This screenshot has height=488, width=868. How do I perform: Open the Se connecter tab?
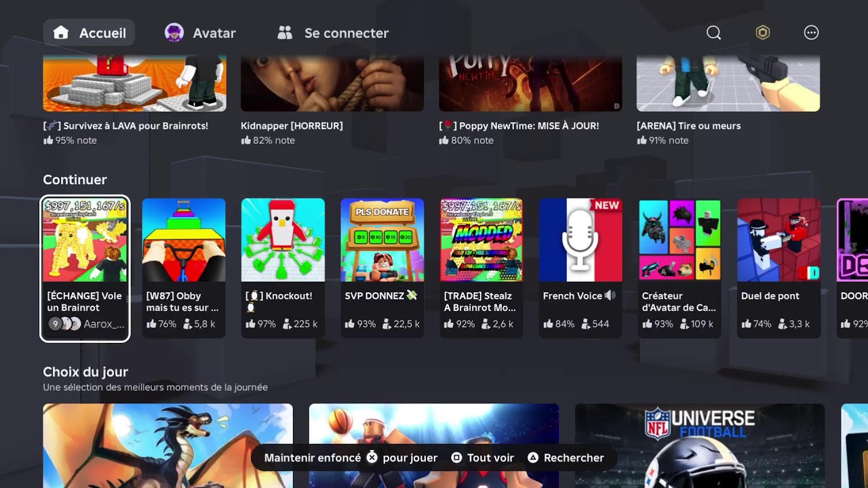click(x=333, y=33)
